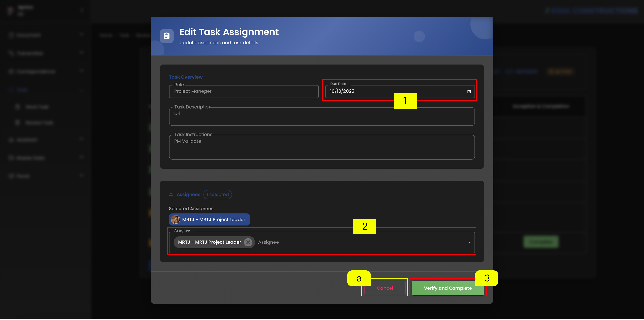This screenshot has height=320, width=644.
Task: Focus the Due Date field 10/10/2025
Action: [x=400, y=91]
